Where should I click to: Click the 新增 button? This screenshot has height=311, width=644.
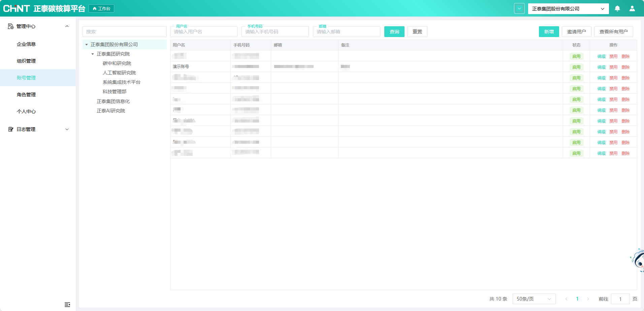[x=549, y=32]
